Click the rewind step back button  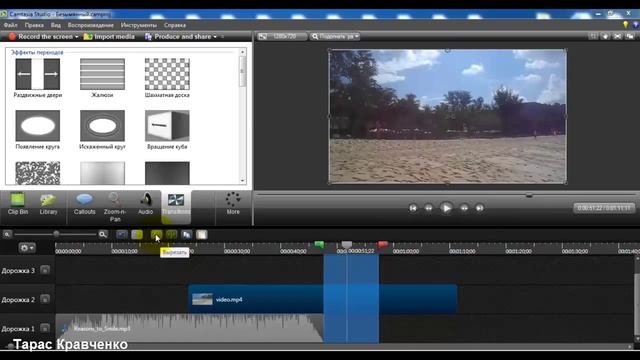[429, 208]
